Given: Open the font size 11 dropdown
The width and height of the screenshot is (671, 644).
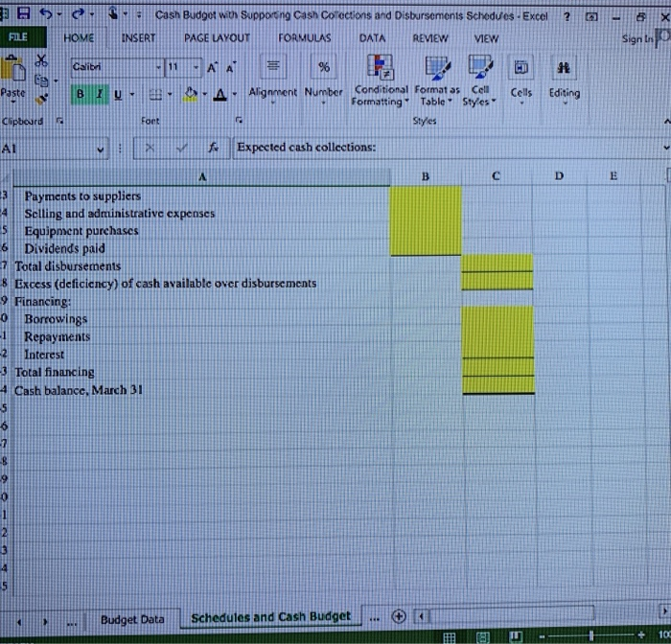Looking at the screenshot, I should click(196, 67).
